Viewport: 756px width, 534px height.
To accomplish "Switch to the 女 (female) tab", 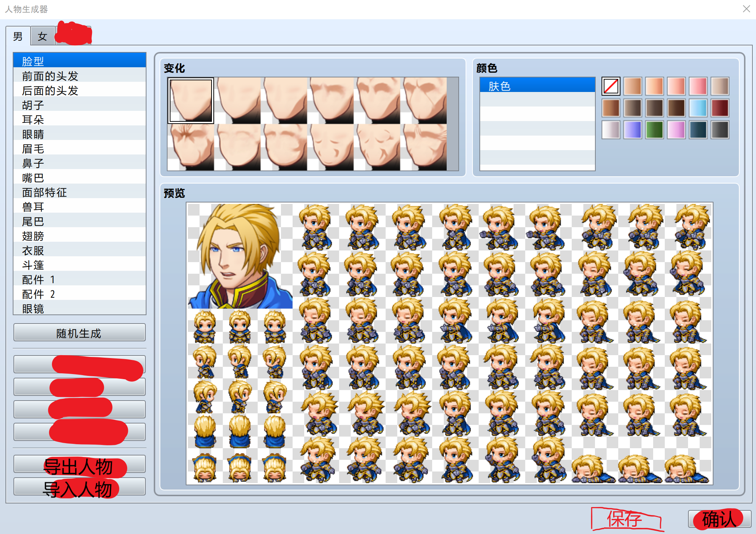I will tap(43, 36).
